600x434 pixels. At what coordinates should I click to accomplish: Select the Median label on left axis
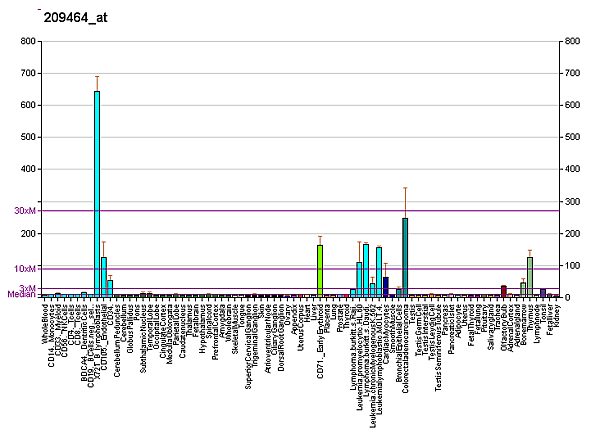[20, 295]
